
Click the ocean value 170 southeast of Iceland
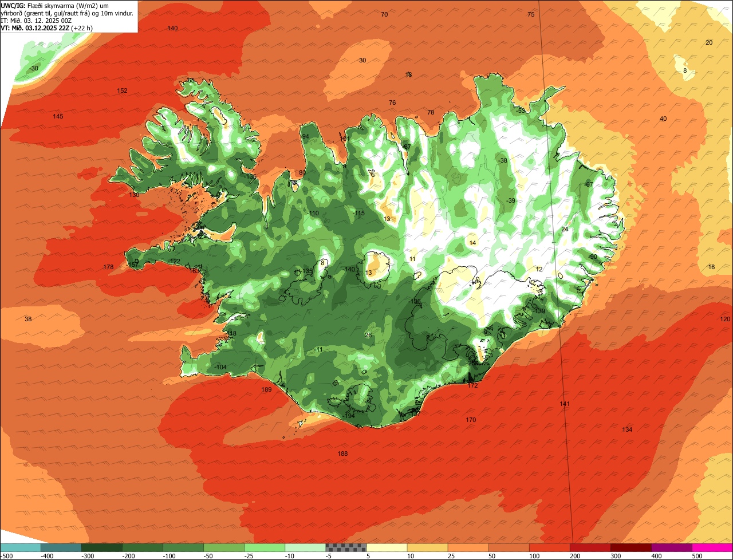pos(471,420)
